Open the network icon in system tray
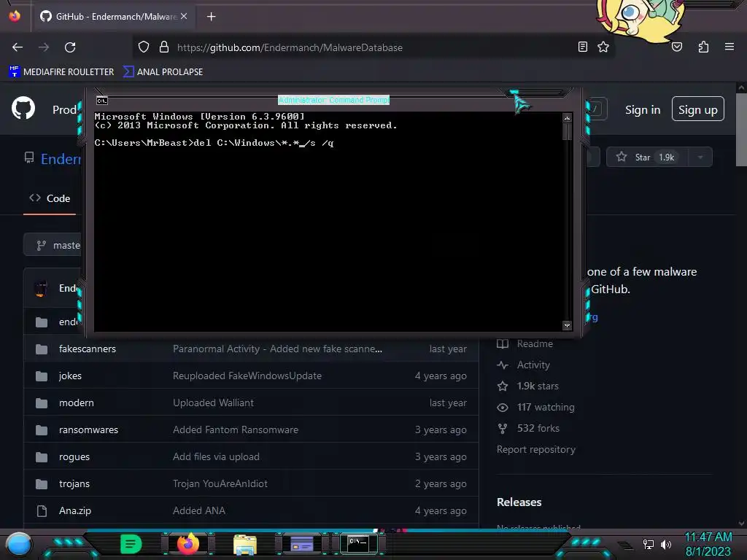The width and height of the screenshot is (747, 560). 649,544
